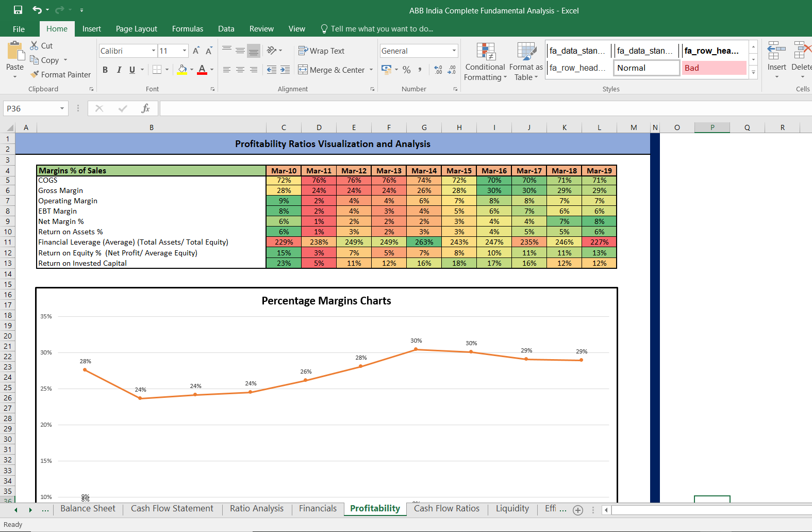Open Conditional Formatting menu

(485, 62)
